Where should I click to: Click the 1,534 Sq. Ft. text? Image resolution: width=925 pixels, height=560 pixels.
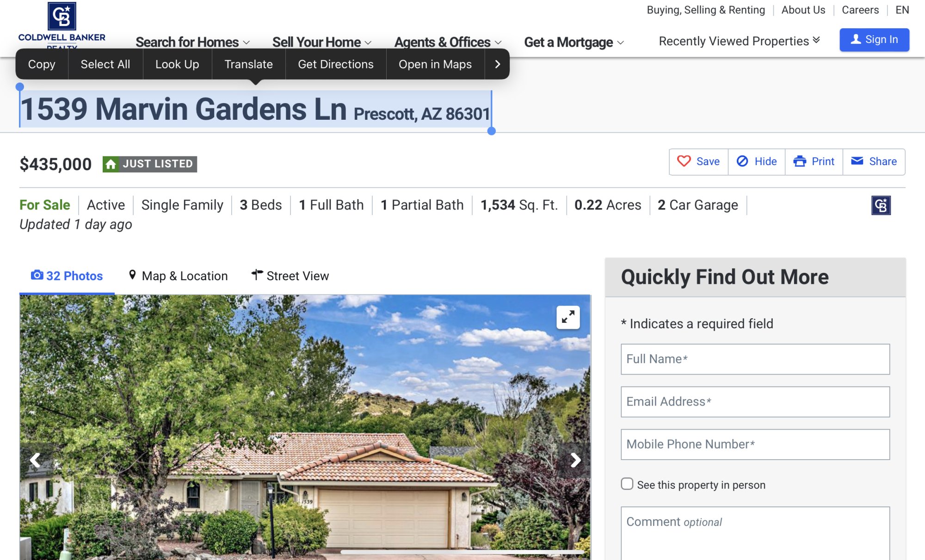[x=519, y=205]
